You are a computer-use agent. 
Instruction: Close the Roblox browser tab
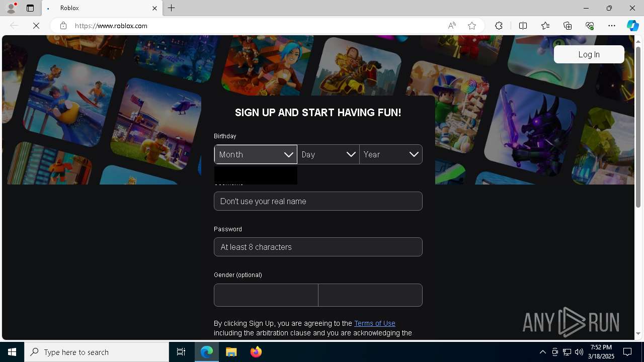(x=154, y=8)
